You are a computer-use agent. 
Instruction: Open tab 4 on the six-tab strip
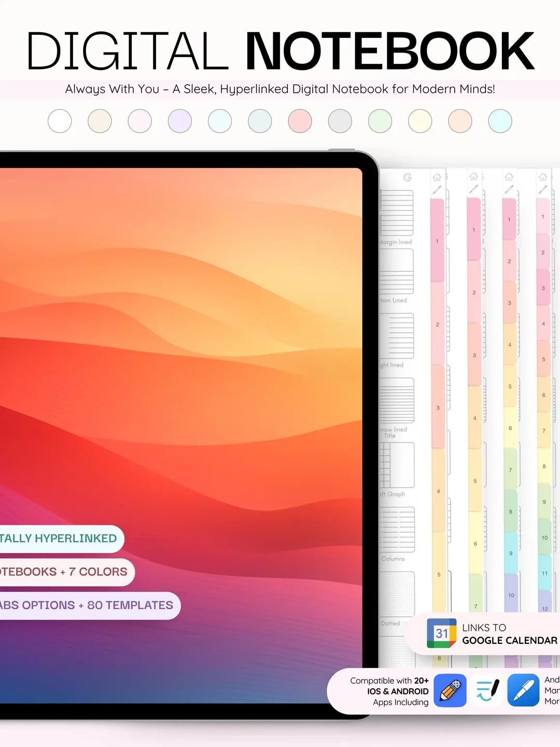coord(439,491)
